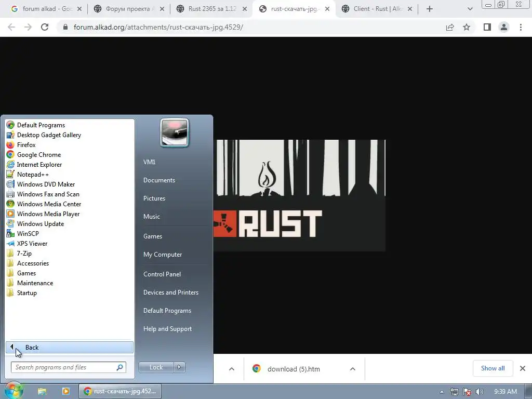Click the address bar URL
Image resolution: width=532 pixels, height=399 pixels.
[158, 27]
